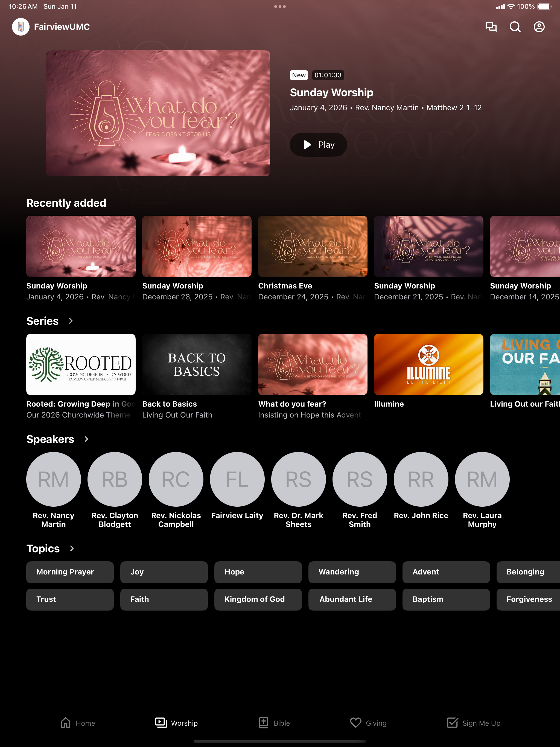Expand the Series section chevron
Viewport: 560px width, 747px height.
click(x=71, y=321)
